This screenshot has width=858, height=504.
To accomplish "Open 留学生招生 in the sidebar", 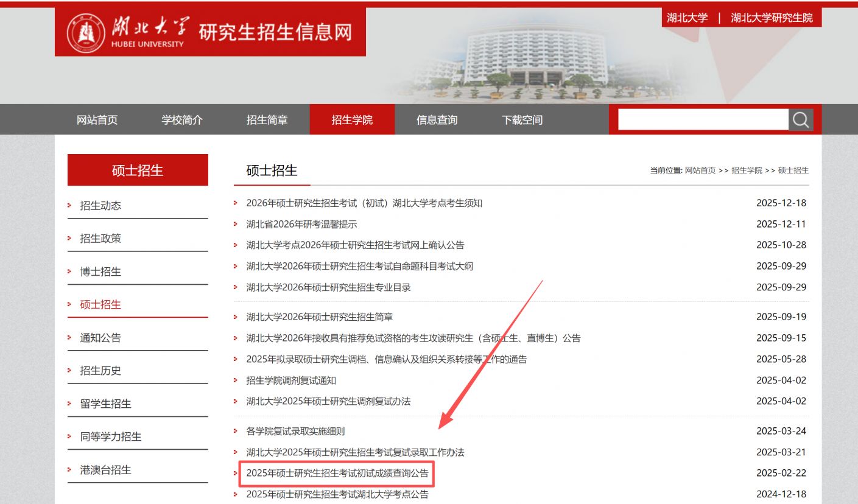I will coord(106,404).
